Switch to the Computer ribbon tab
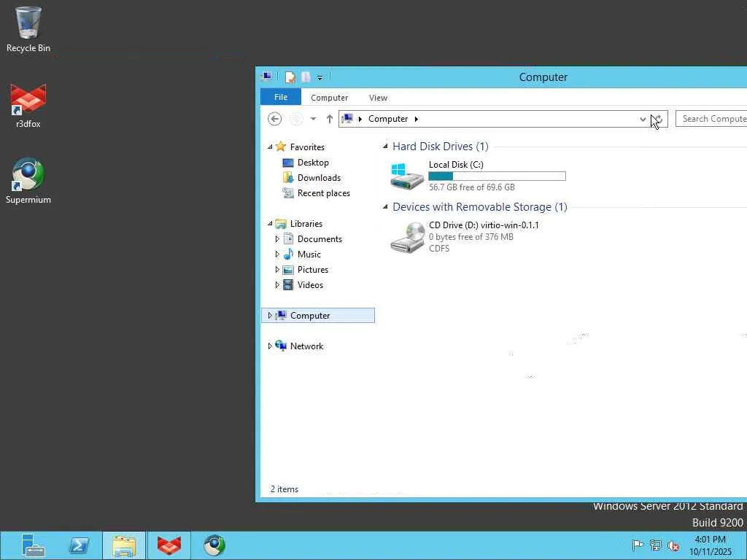747x560 pixels. (329, 97)
